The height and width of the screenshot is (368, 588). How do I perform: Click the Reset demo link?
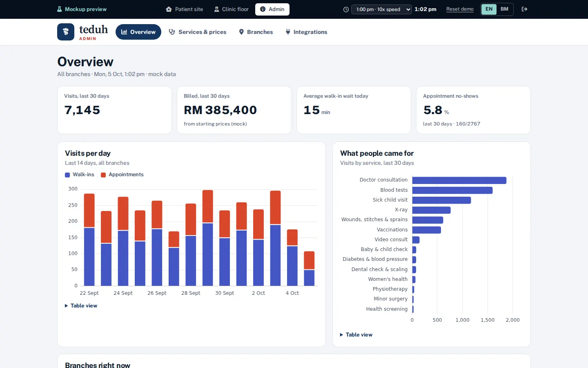click(x=460, y=9)
